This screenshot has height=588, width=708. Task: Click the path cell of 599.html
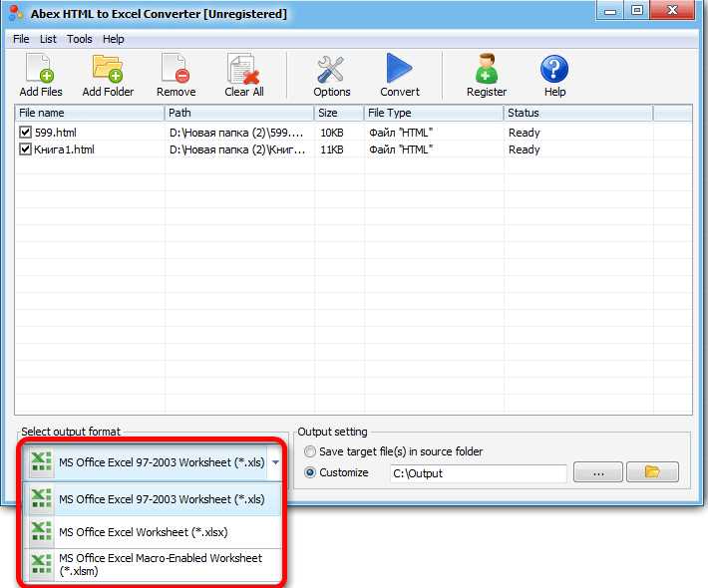(x=236, y=133)
